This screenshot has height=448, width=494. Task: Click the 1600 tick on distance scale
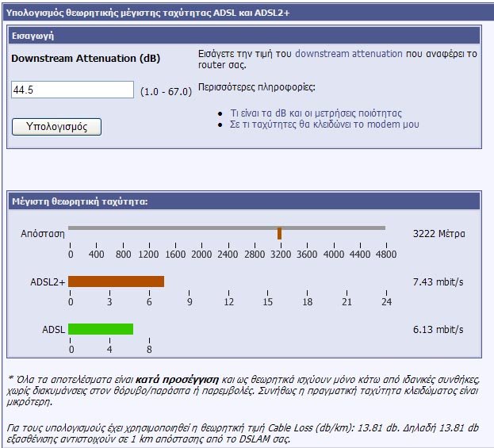tap(175, 254)
